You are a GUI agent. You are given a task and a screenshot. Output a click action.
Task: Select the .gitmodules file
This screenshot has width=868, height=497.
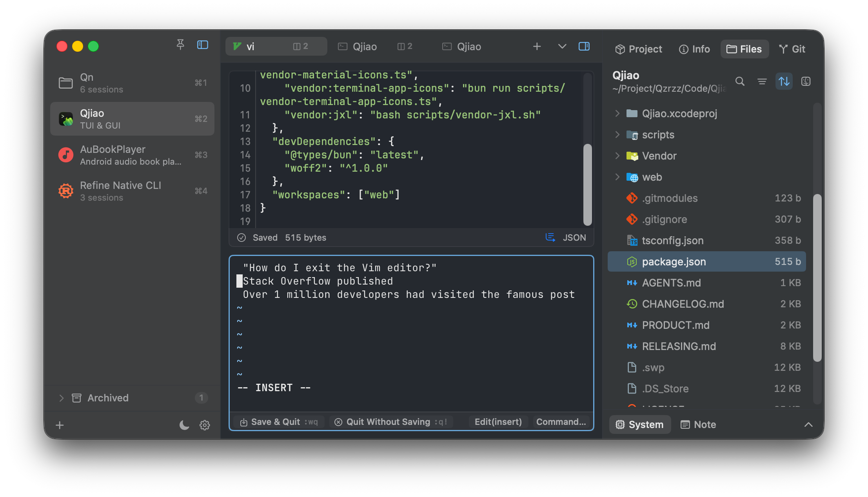pyautogui.click(x=706, y=198)
